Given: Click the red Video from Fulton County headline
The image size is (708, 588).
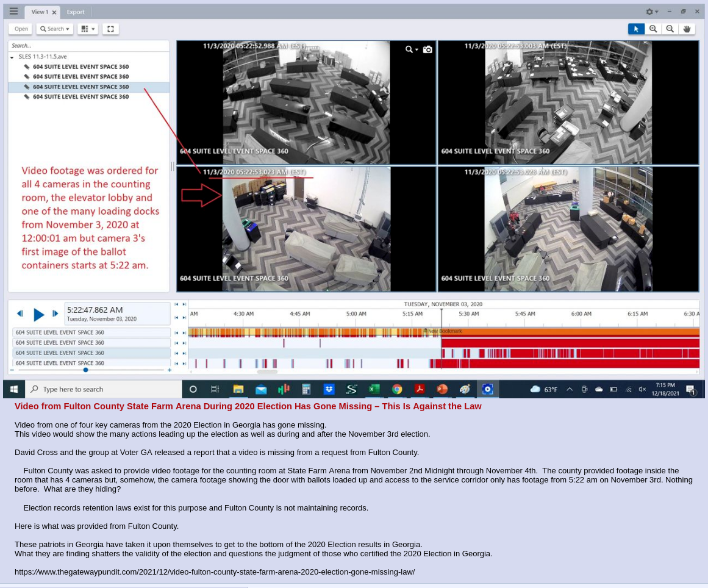Looking at the screenshot, I should click(248, 406).
